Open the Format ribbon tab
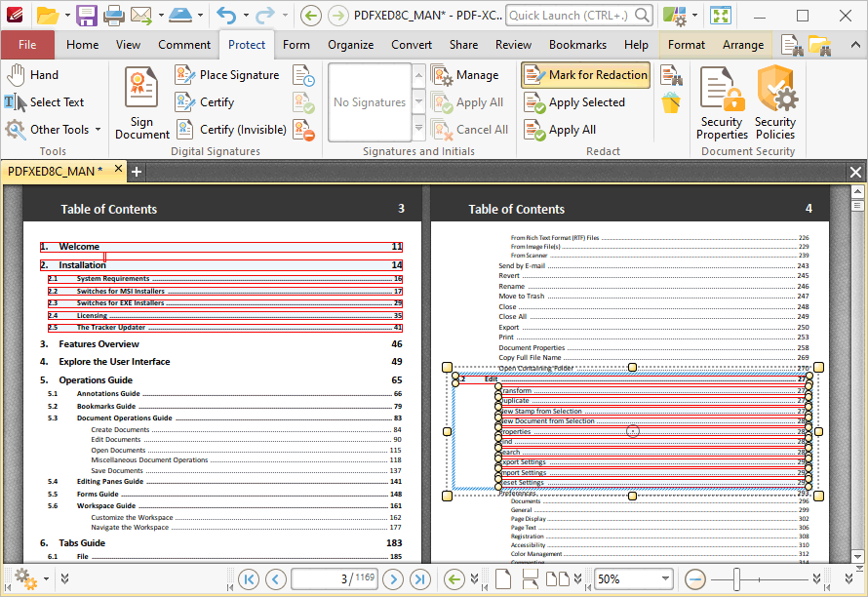This screenshot has height=597, width=868. [x=687, y=45]
